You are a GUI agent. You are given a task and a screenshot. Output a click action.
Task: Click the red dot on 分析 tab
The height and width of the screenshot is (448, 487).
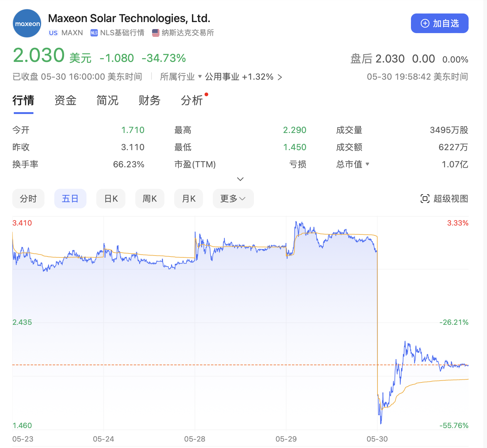pyautogui.click(x=206, y=94)
